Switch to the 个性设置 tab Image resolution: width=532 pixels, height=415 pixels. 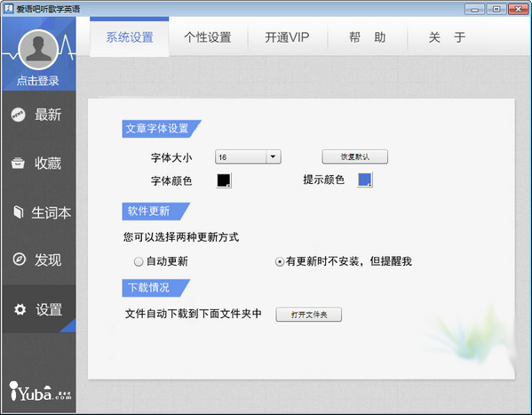pos(208,37)
